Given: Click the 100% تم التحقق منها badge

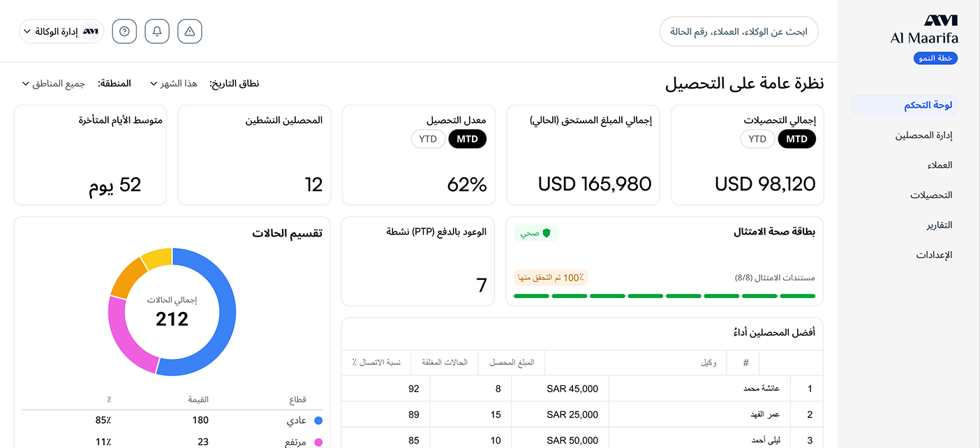Looking at the screenshot, I should click(550, 277).
